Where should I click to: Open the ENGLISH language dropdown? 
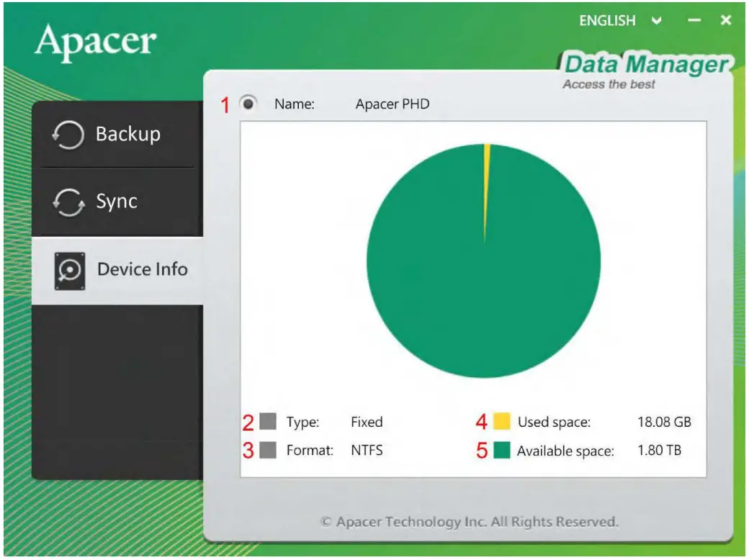(606, 20)
